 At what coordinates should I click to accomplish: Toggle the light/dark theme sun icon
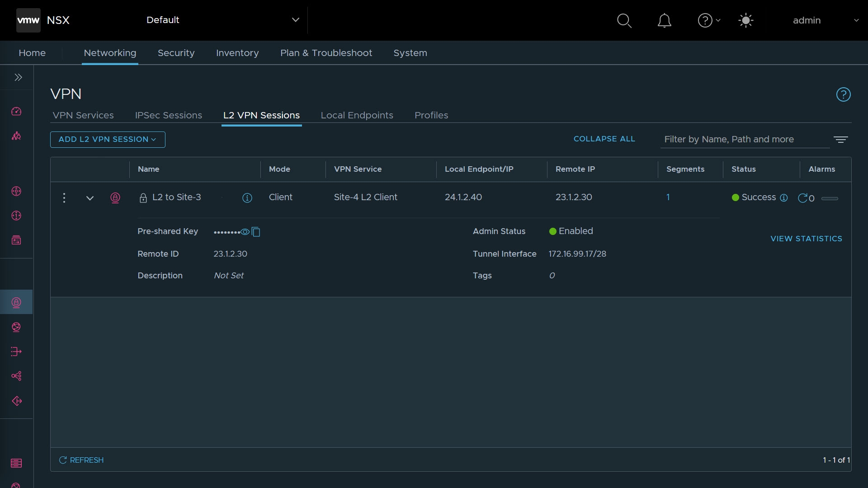[745, 20]
